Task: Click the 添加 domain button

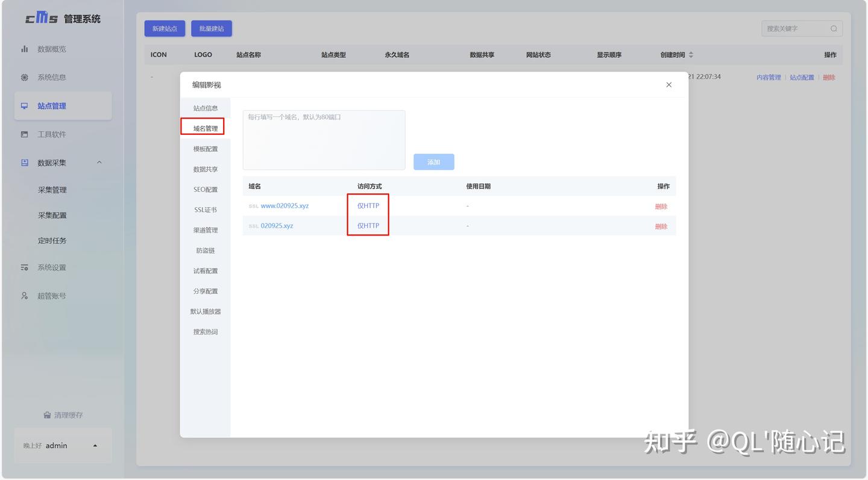Action: [x=434, y=162]
